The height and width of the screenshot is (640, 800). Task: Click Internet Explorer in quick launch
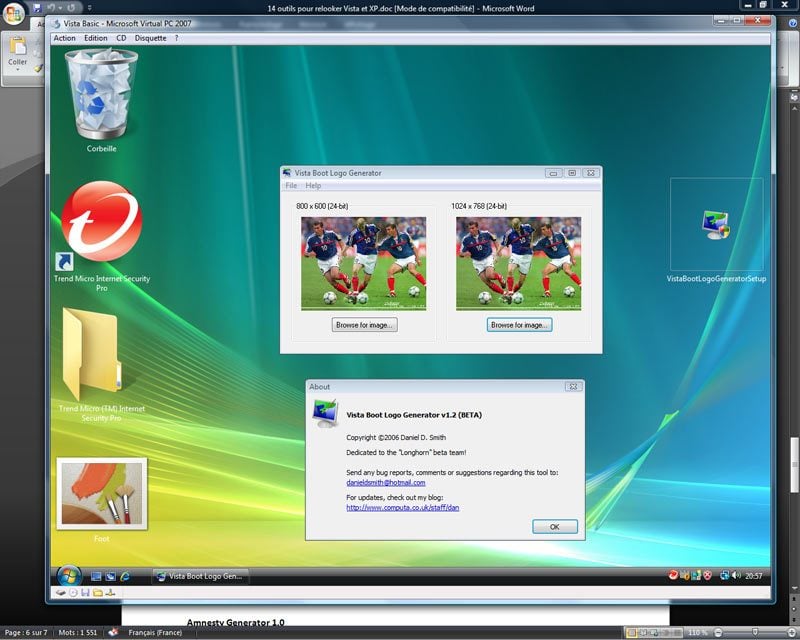pos(125,577)
